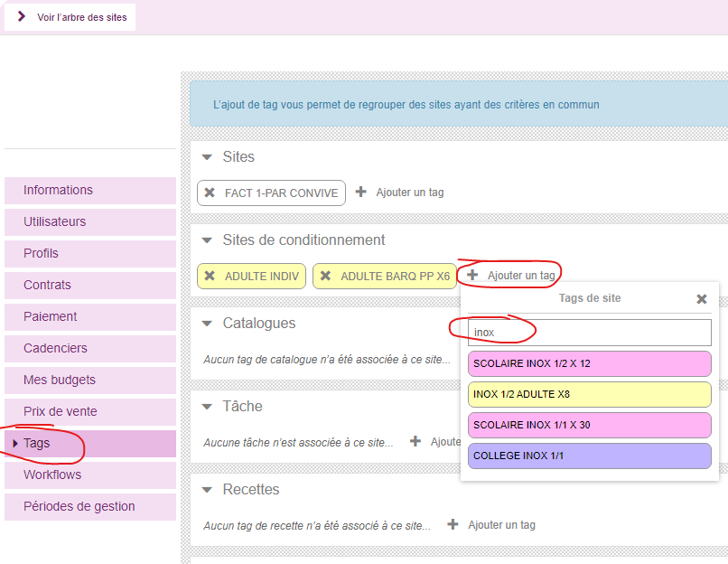Click the FACT 1-PAR CONVIVE tag label
This screenshot has height=564, width=728.
[282, 193]
